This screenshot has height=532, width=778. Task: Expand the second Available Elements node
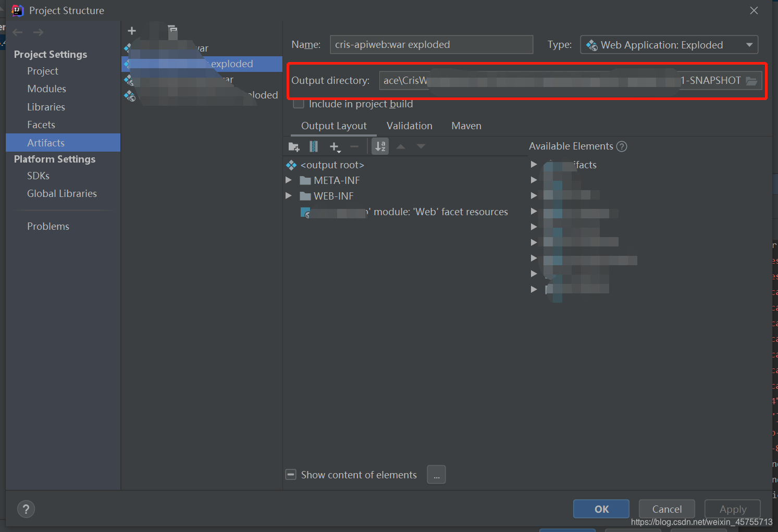tap(534, 180)
